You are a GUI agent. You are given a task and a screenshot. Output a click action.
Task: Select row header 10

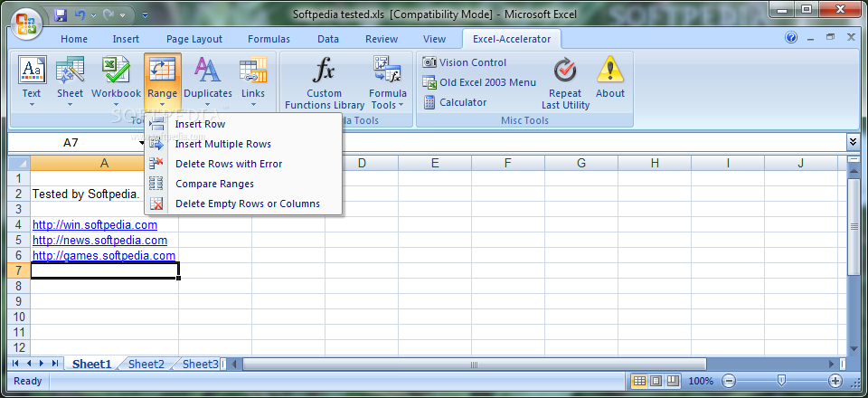click(19, 317)
